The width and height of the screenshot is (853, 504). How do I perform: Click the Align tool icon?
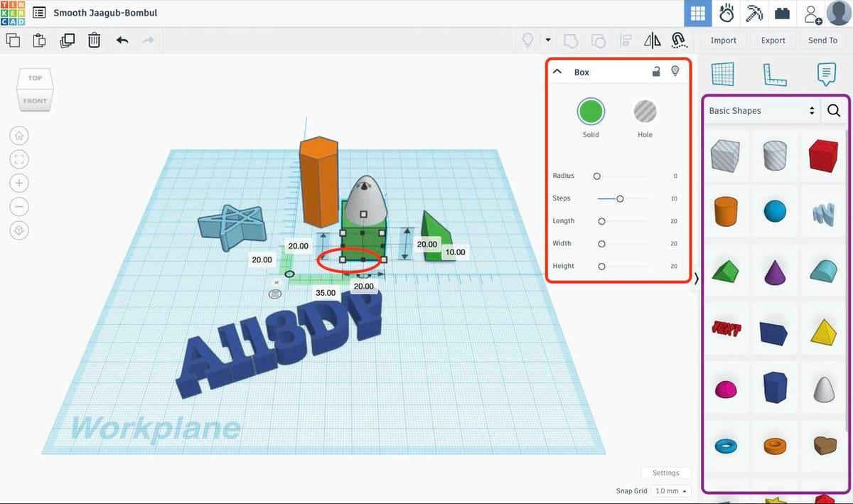point(626,41)
